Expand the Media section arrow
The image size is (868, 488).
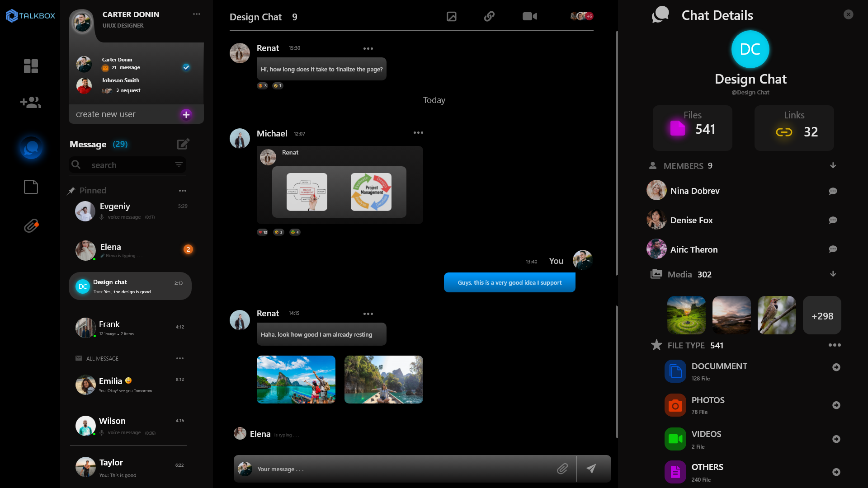pyautogui.click(x=833, y=274)
